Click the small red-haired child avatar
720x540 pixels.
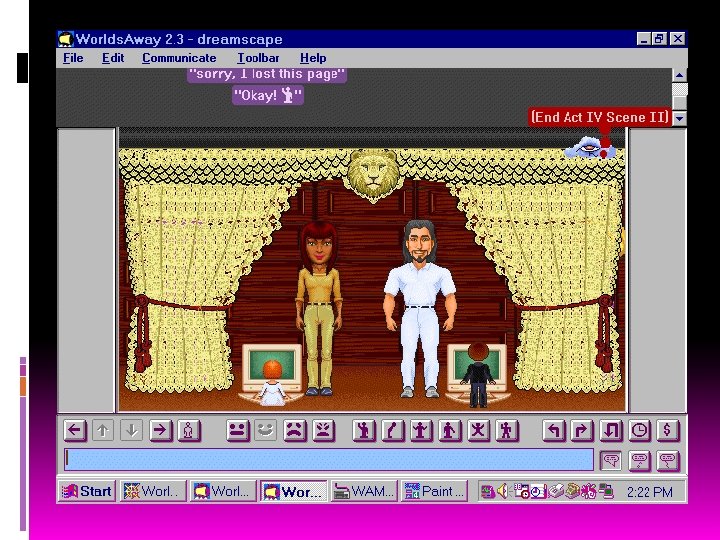[x=272, y=382]
